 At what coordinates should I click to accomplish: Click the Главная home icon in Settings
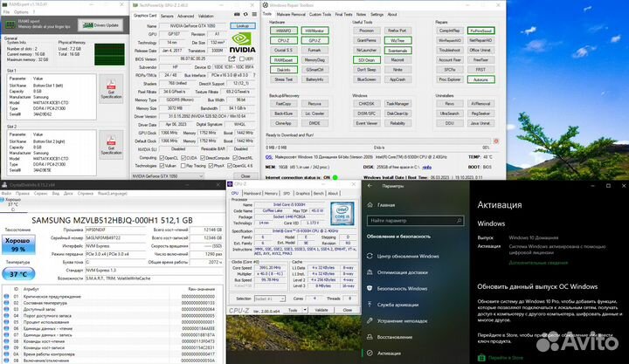(370, 205)
